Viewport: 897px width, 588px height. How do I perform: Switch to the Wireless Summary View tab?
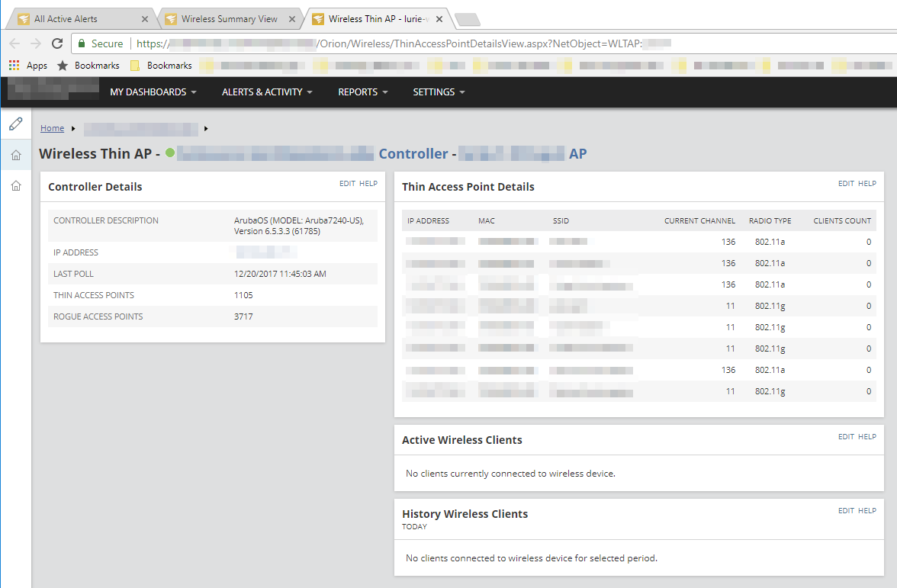pyautogui.click(x=229, y=19)
